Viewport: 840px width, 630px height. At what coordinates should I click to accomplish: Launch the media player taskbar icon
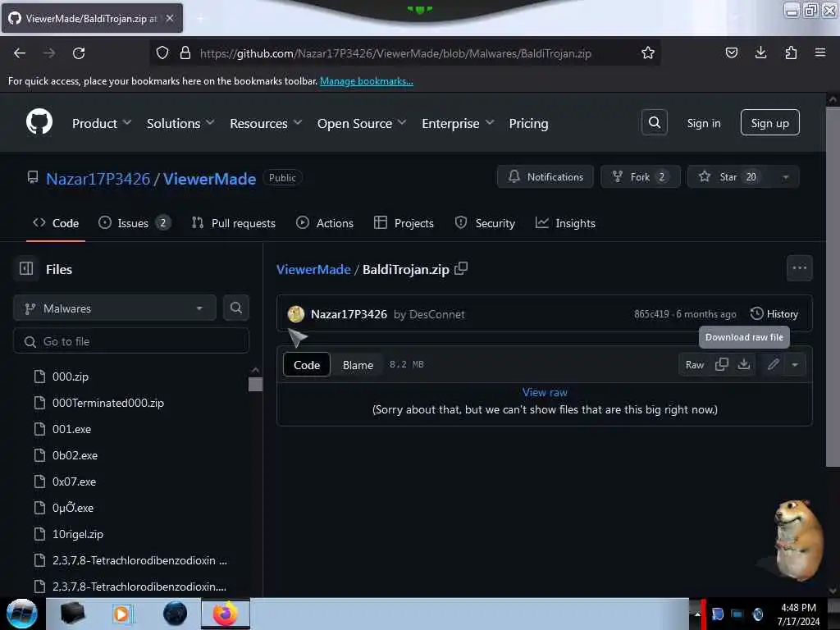(121, 614)
